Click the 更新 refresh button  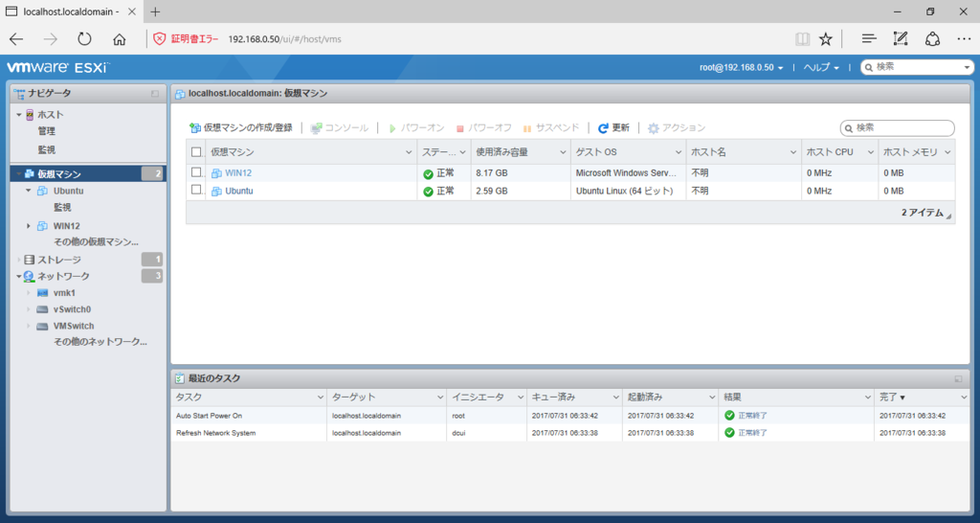[x=613, y=128]
